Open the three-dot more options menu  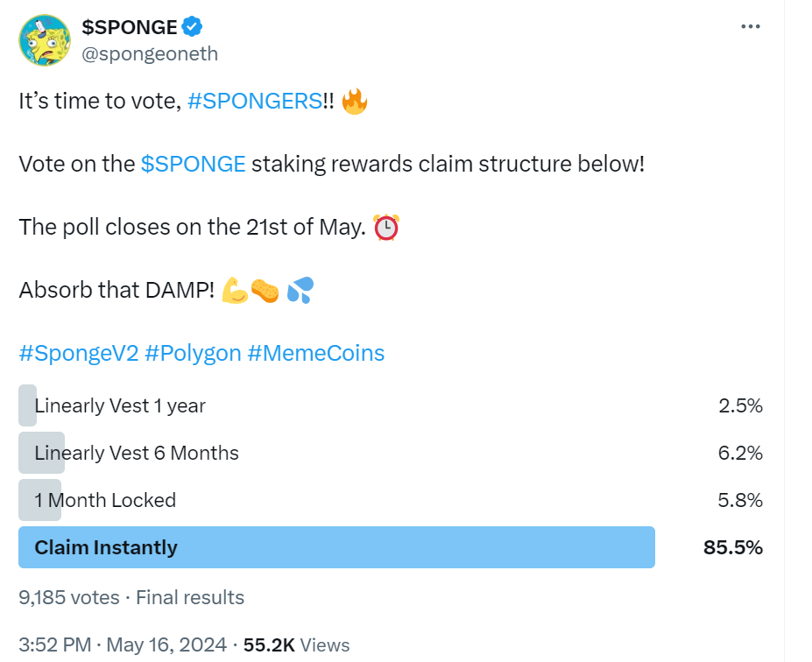point(750,26)
